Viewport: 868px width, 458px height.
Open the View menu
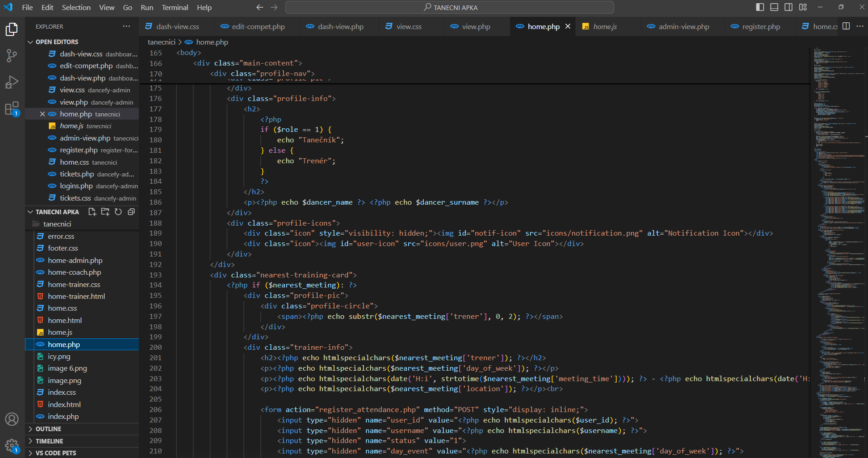[107, 7]
